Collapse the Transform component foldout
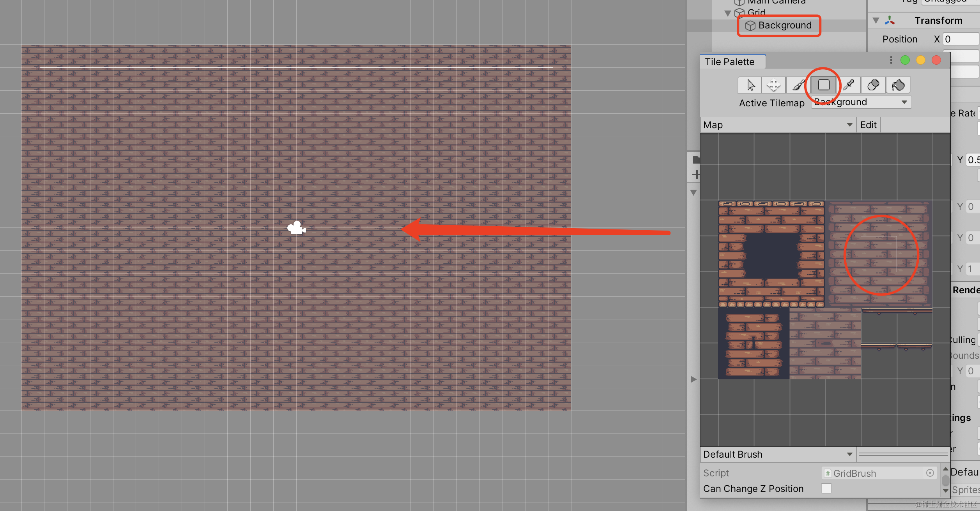The image size is (980, 511). [876, 20]
